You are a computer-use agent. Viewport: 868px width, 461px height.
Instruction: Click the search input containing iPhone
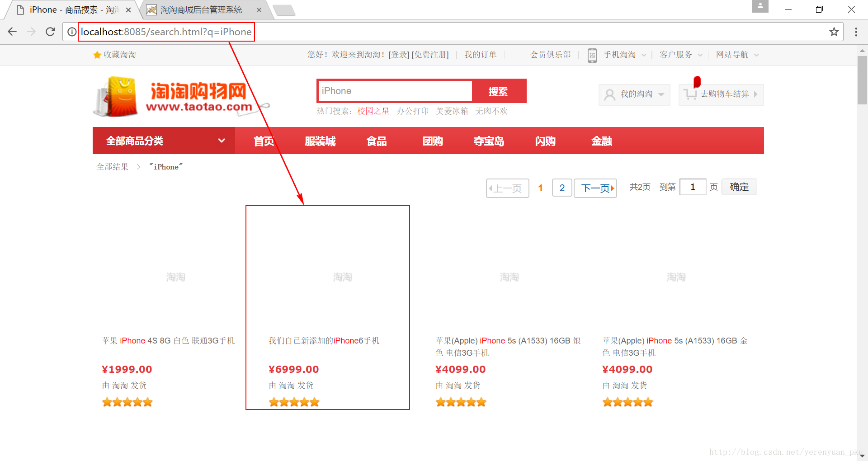click(395, 91)
